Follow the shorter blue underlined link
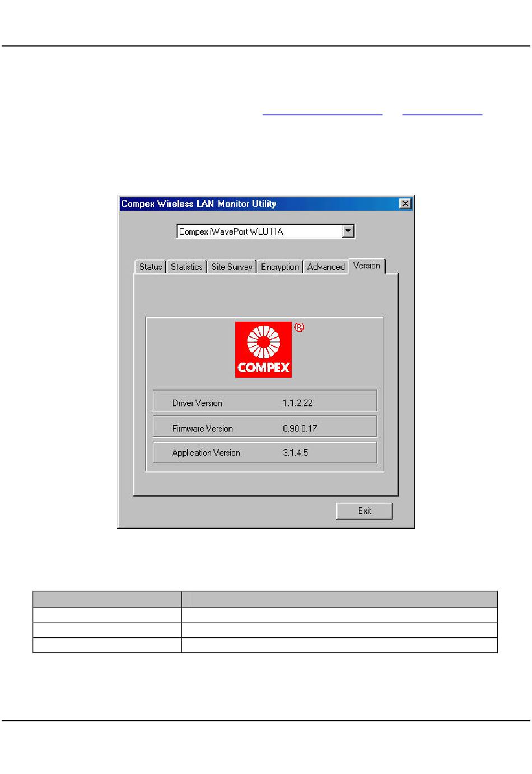This screenshot has width=532, height=774. pyautogui.click(x=442, y=112)
